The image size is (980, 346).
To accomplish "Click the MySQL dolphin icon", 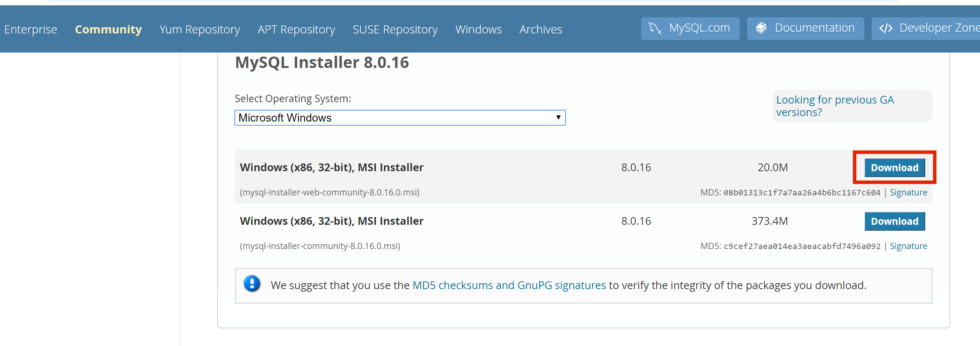I will click(655, 28).
